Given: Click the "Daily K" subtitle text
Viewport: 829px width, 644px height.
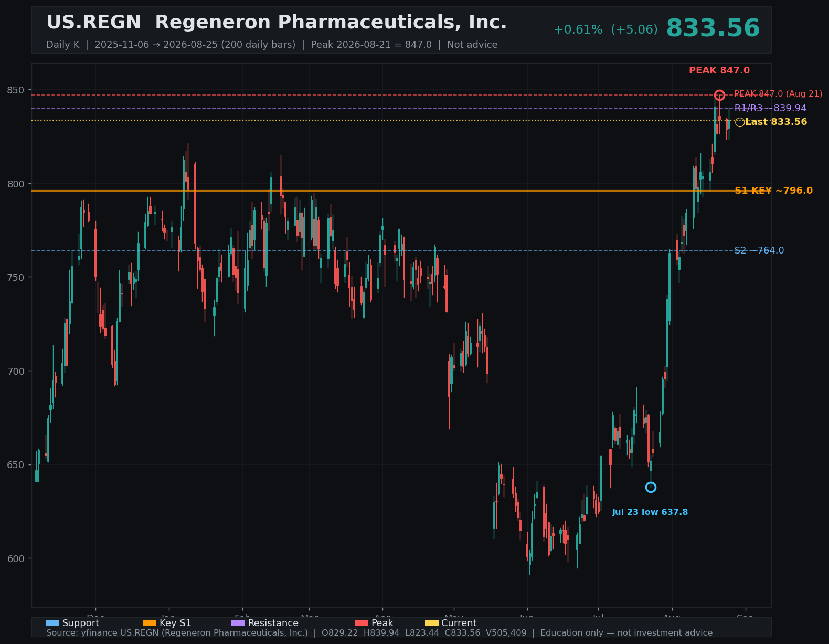Looking at the screenshot, I should tap(62, 45).
